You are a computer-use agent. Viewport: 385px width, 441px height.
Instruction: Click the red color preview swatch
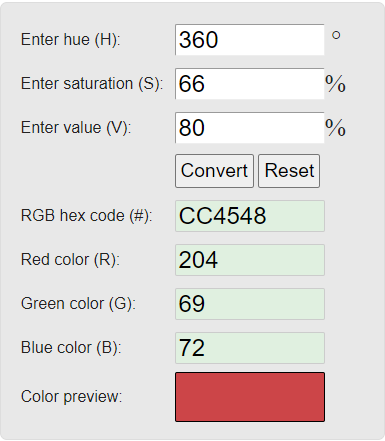click(x=250, y=397)
